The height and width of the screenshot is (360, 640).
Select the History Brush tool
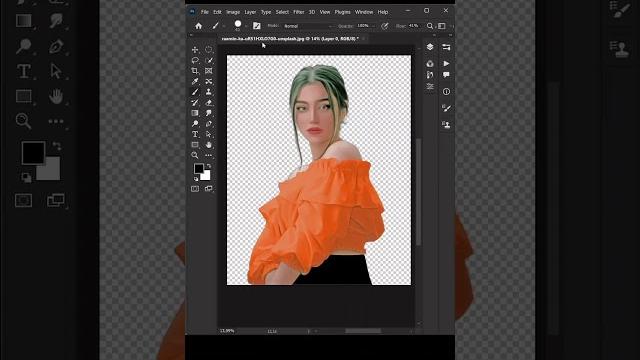tap(195, 103)
